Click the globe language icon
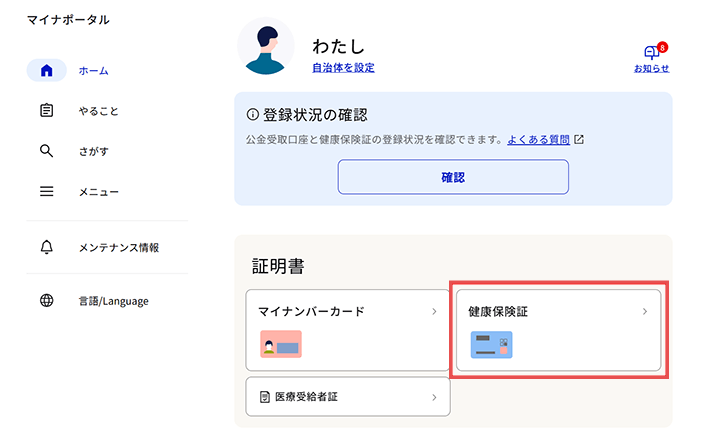 click(x=46, y=301)
